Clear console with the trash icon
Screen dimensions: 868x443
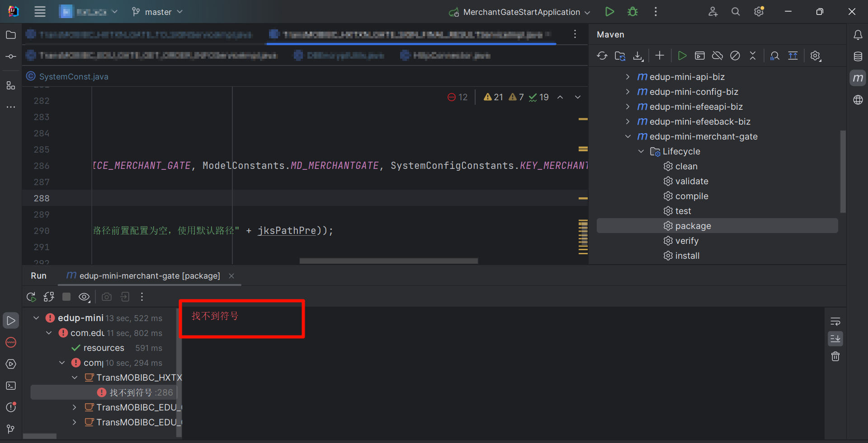(x=835, y=356)
